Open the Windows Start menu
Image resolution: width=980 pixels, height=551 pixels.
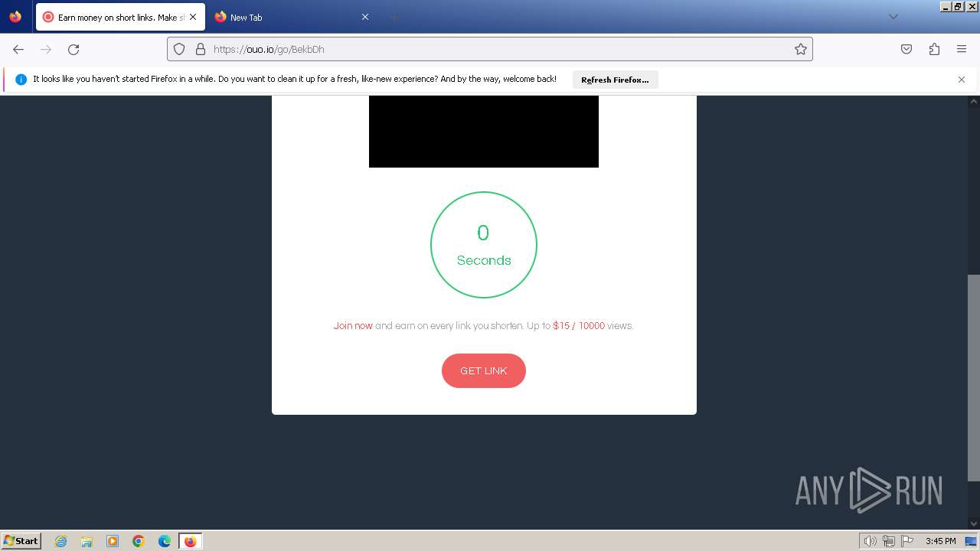[x=21, y=540]
